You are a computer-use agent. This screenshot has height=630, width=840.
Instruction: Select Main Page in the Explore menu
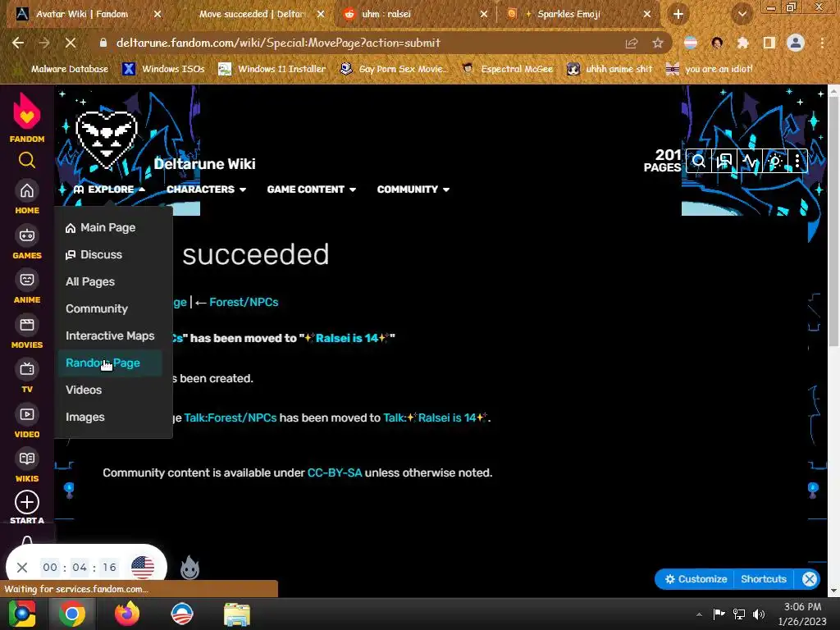click(x=101, y=228)
